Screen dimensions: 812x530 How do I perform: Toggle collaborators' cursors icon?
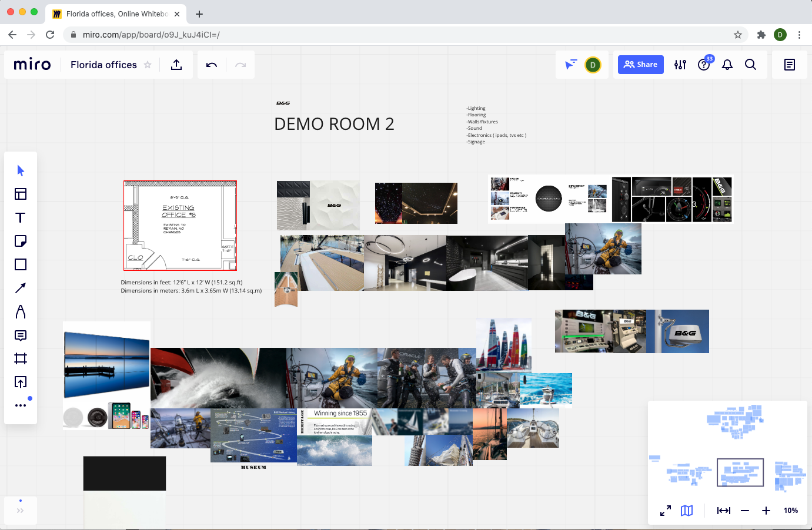point(570,65)
